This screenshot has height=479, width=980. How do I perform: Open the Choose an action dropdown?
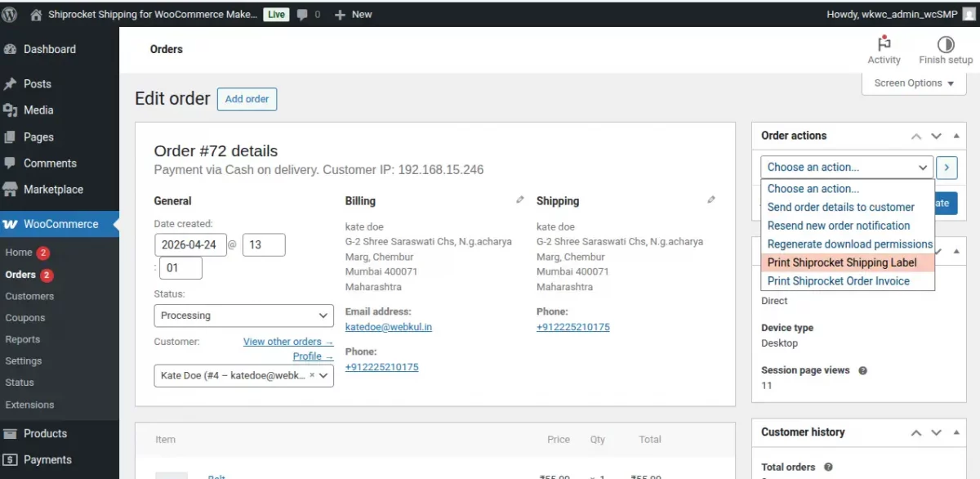pos(847,167)
